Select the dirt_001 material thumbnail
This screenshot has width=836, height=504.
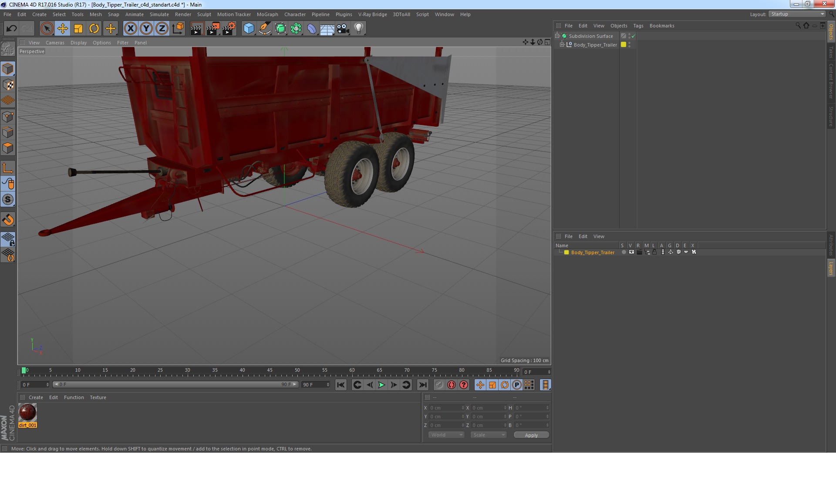27,412
